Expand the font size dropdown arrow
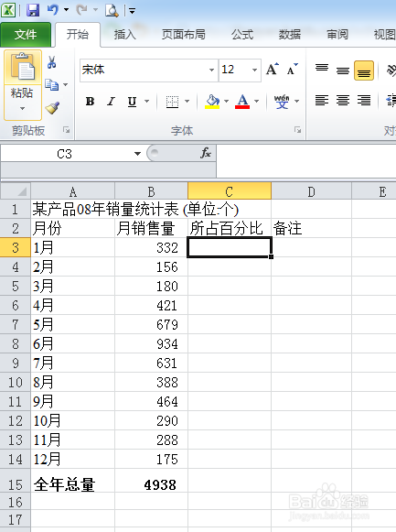Screen dimensions: 396x532 255,70
